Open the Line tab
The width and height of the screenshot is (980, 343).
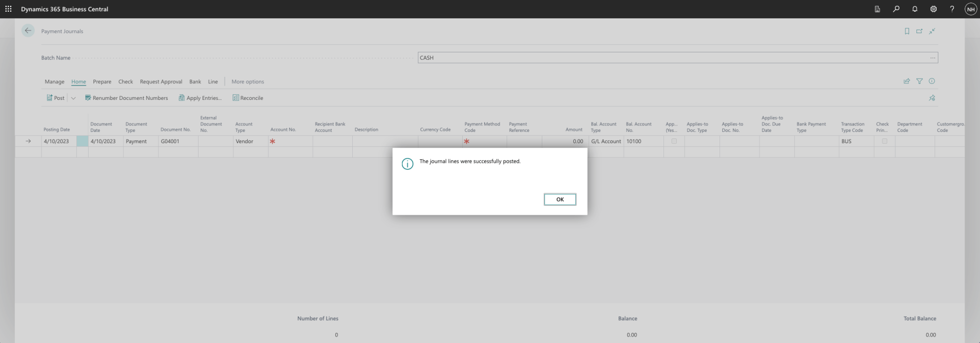pyautogui.click(x=213, y=82)
